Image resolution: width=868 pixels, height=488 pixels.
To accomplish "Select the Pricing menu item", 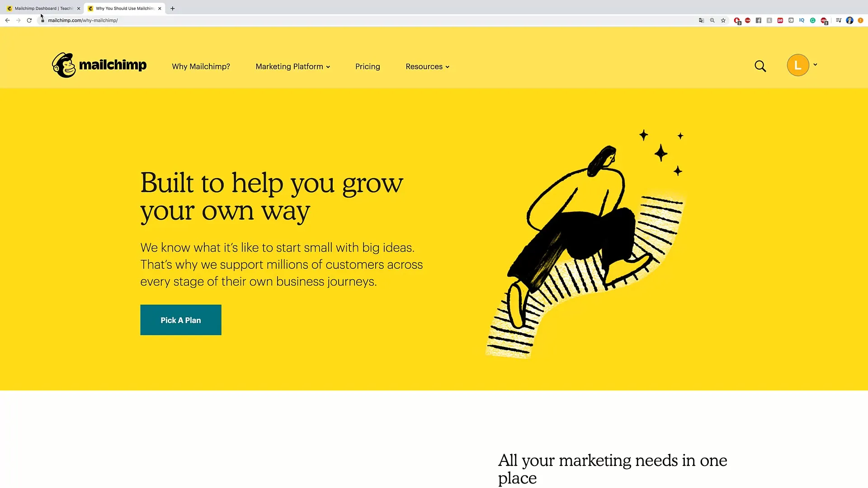I will pyautogui.click(x=367, y=66).
